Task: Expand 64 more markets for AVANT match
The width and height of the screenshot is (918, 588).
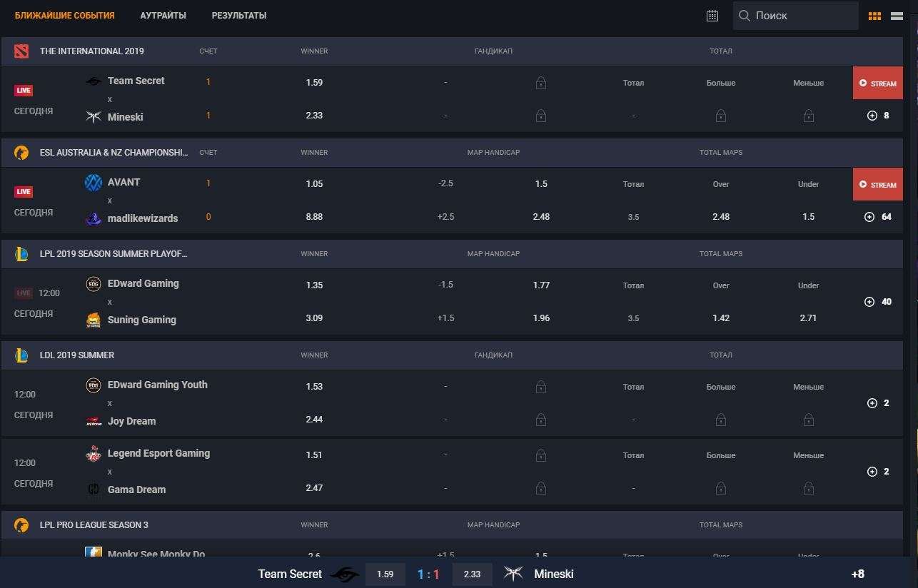Action: tap(877, 217)
